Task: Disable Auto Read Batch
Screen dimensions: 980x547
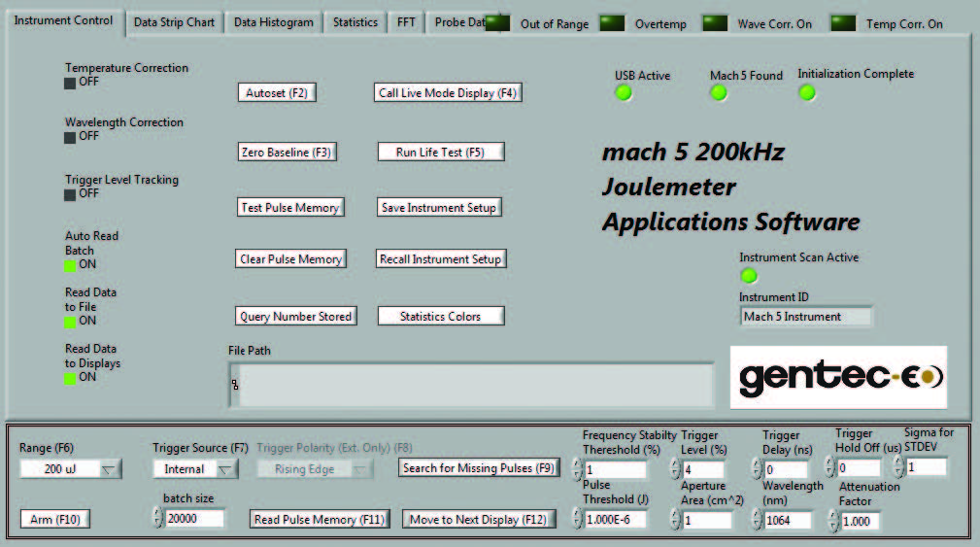Action: 70,265
